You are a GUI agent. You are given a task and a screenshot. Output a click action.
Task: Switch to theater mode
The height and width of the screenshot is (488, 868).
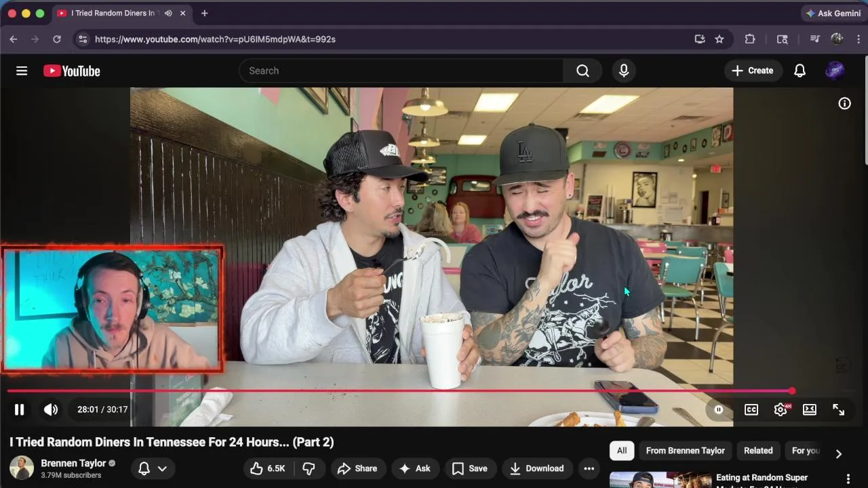point(810,409)
